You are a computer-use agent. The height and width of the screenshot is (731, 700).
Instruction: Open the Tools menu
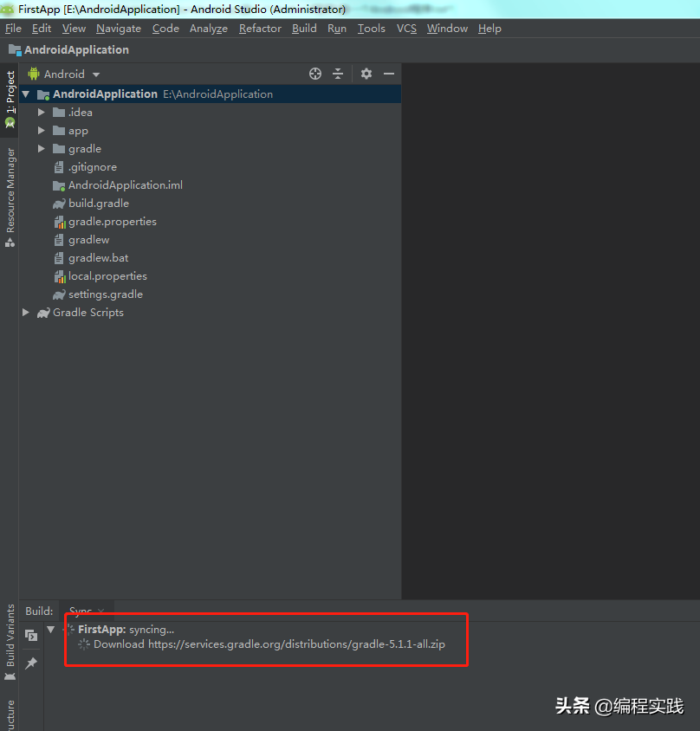click(x=371, y=29)
